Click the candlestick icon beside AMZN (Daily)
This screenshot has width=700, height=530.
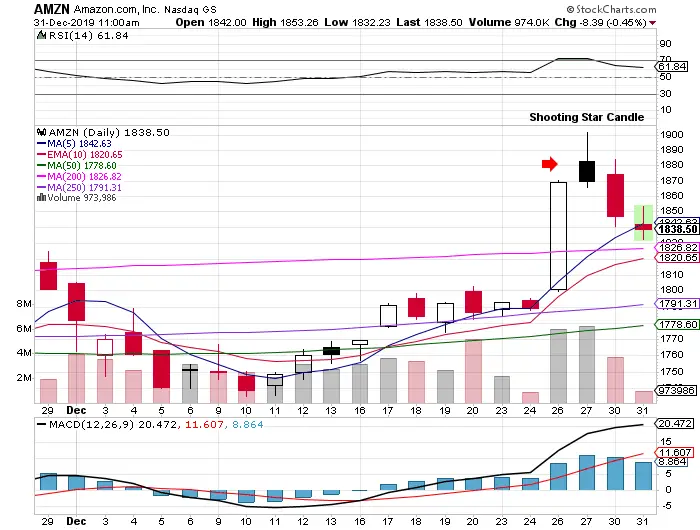pyautogui.click(x=42, y=132)
